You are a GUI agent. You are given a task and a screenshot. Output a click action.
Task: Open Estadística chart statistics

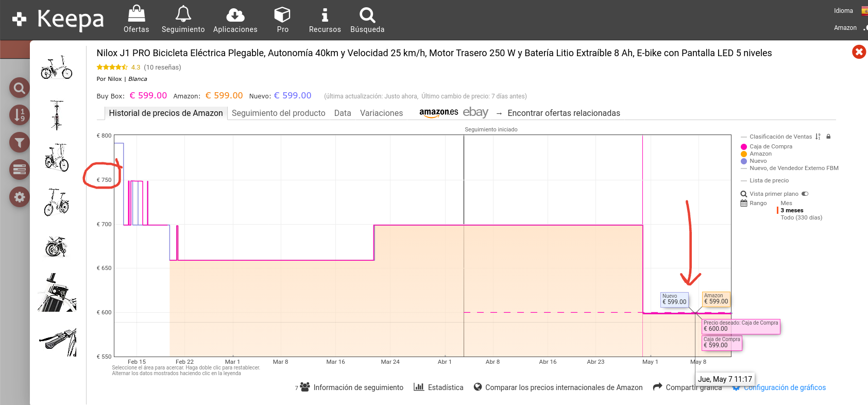click(x=438, y=387)
